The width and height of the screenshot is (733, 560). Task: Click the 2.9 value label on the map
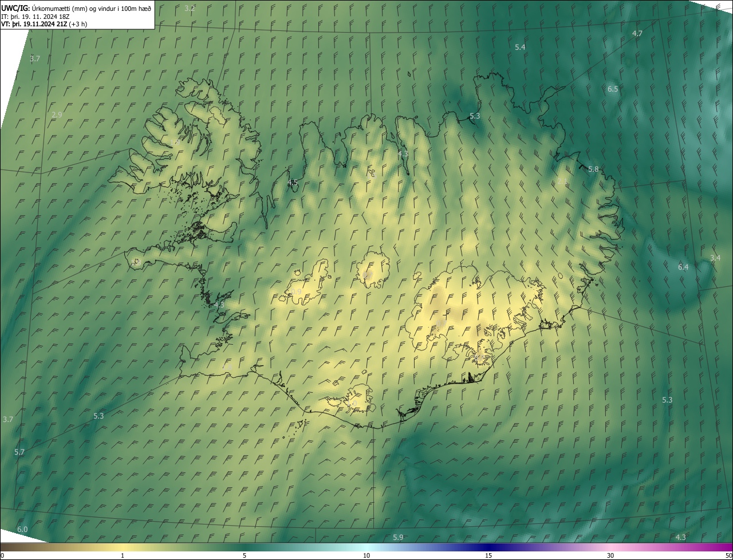[57, 115]
